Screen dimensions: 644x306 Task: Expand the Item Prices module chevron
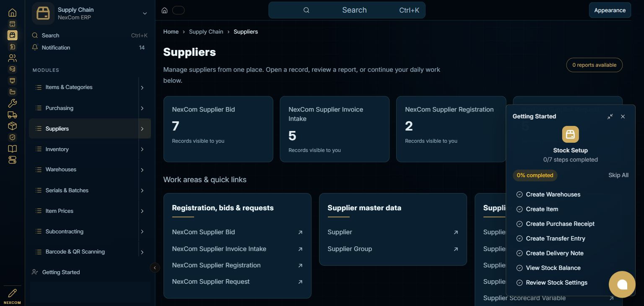142,211
